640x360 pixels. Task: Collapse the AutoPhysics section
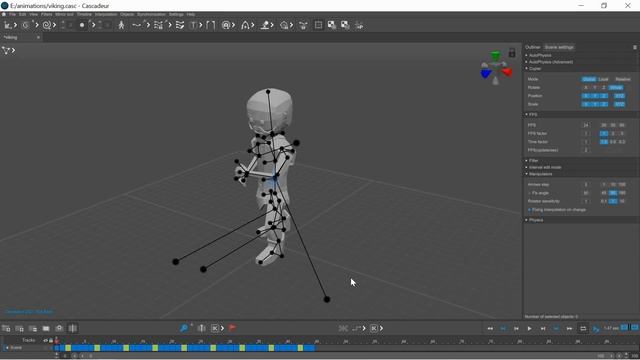point(540,55)
